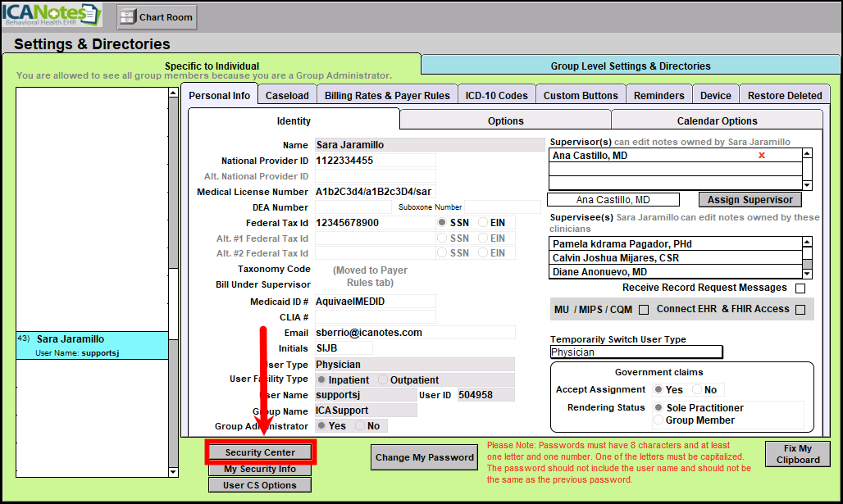Open the Calendar Options tab

(x=717, y=121)
